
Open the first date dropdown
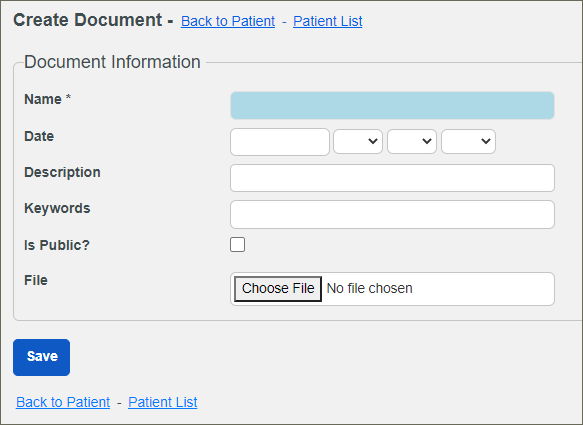[x=358, y=141]
